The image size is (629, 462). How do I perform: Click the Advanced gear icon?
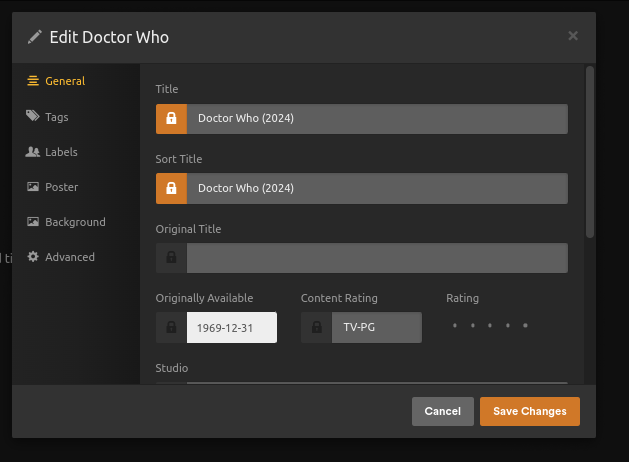(x=33, y=257)
